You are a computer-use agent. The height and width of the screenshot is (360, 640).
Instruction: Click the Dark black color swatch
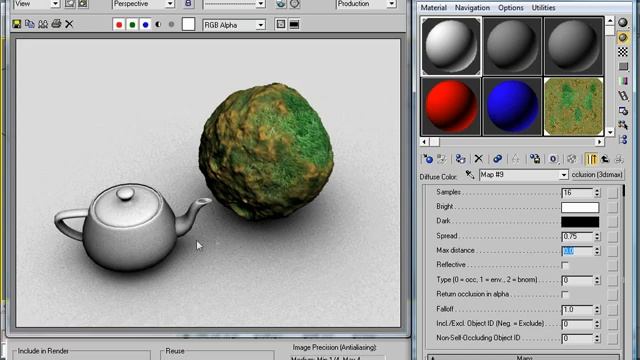[580, 222]
